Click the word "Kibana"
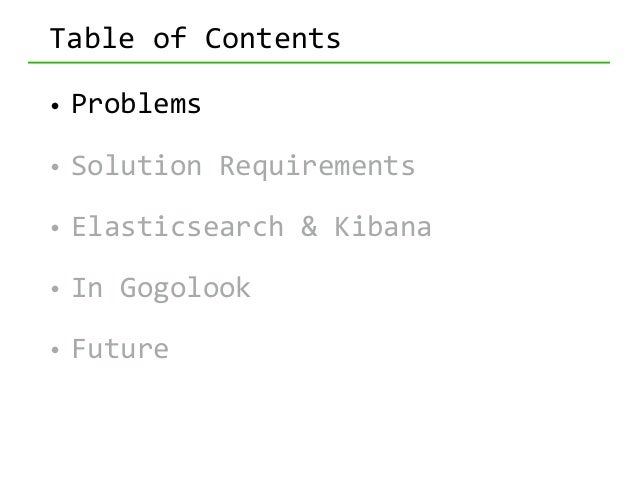638x479 pixels. click(383, 227)
